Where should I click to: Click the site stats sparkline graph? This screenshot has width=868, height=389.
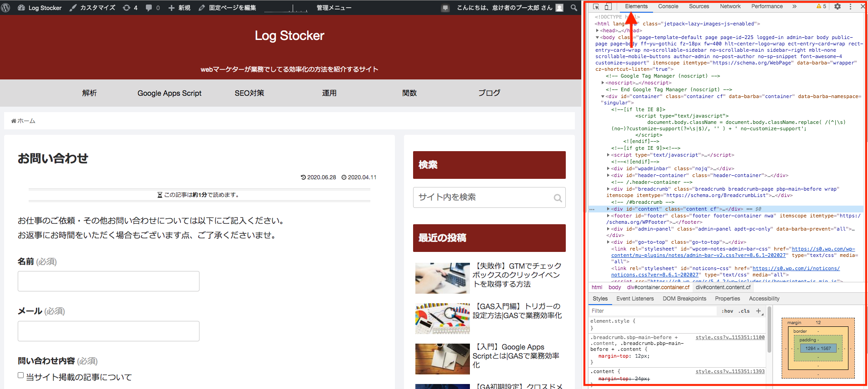286,8
